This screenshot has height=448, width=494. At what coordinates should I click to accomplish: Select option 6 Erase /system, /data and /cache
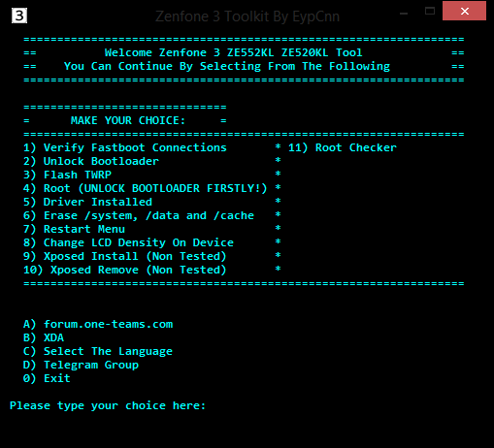[139, 215]
